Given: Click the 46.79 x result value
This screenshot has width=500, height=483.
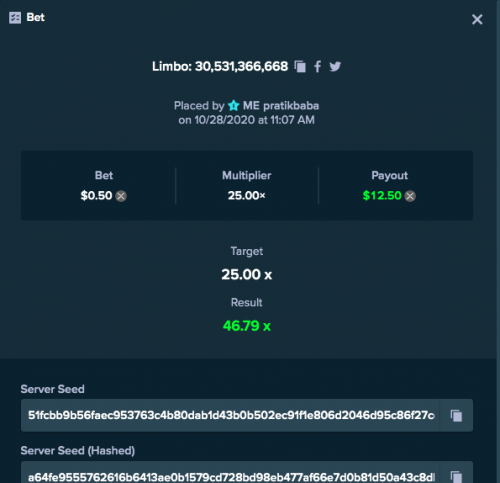Looking at the screenshot, I should 247,326.
